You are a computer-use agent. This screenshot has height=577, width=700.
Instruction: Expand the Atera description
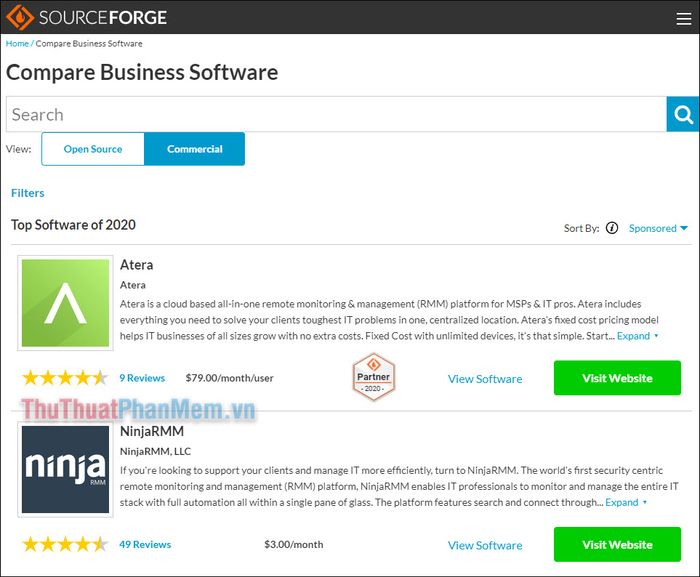637,336
